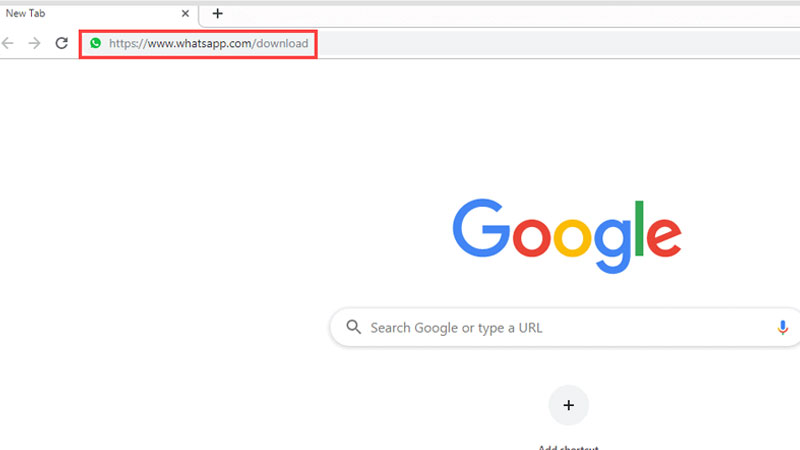Click the Google logo

pyautogui.click(x=567, y=236)
